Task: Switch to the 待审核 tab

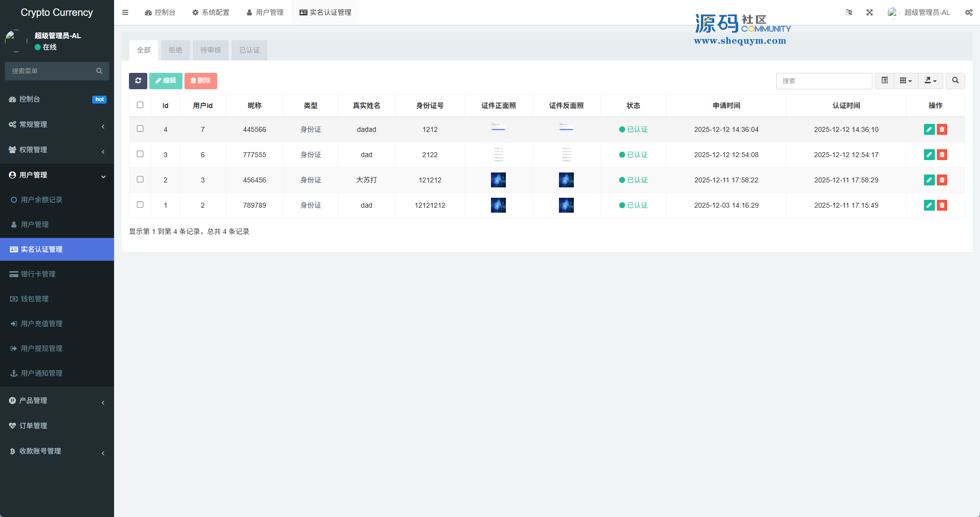Action: tap(211, 50)
